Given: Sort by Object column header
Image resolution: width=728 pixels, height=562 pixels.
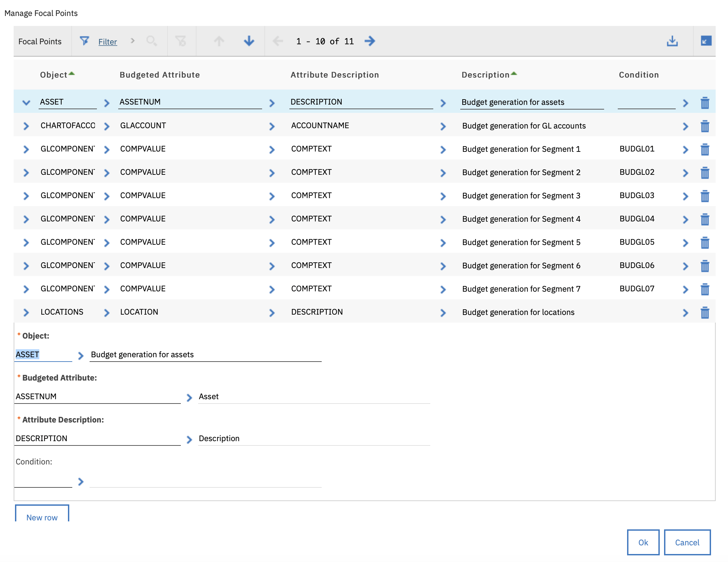Looking at the screenshot, I should tap(54, 75).
